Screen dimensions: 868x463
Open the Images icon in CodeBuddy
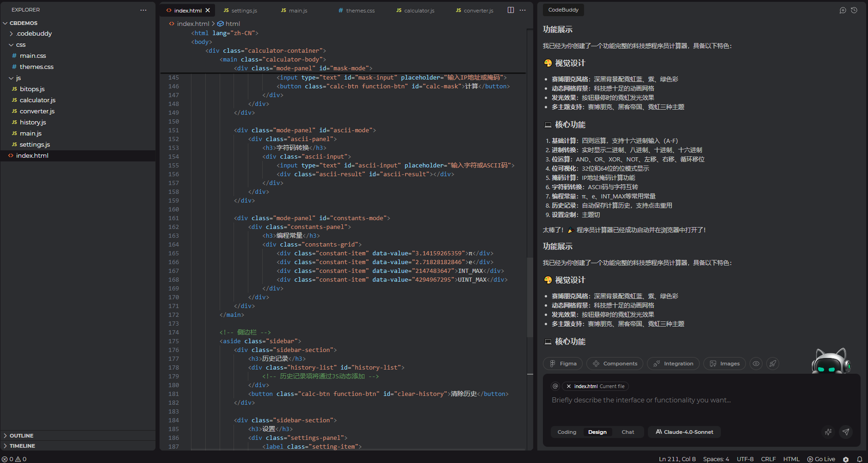click(x=724, y=364)
